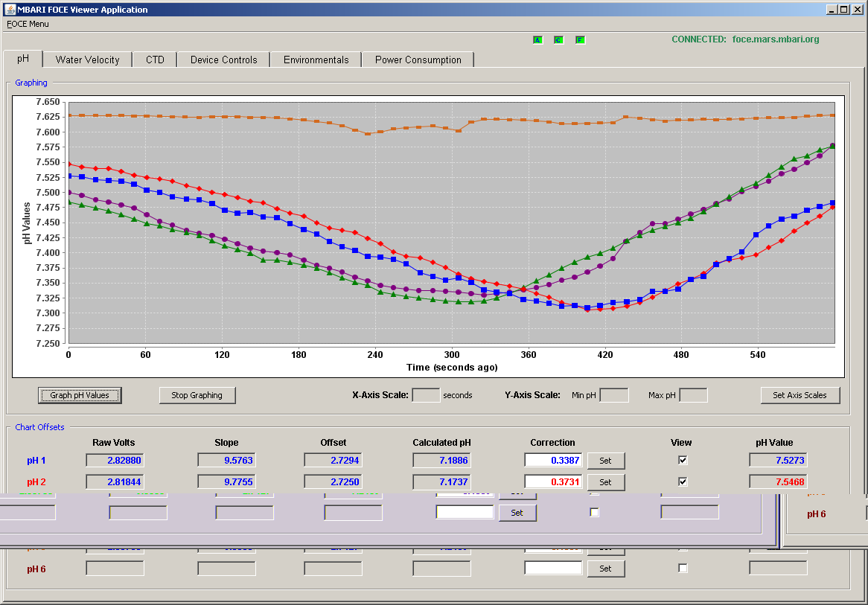Click the green 'A' status indicator
The width and height of the screenshot is (868, 605).
(537, 40)
